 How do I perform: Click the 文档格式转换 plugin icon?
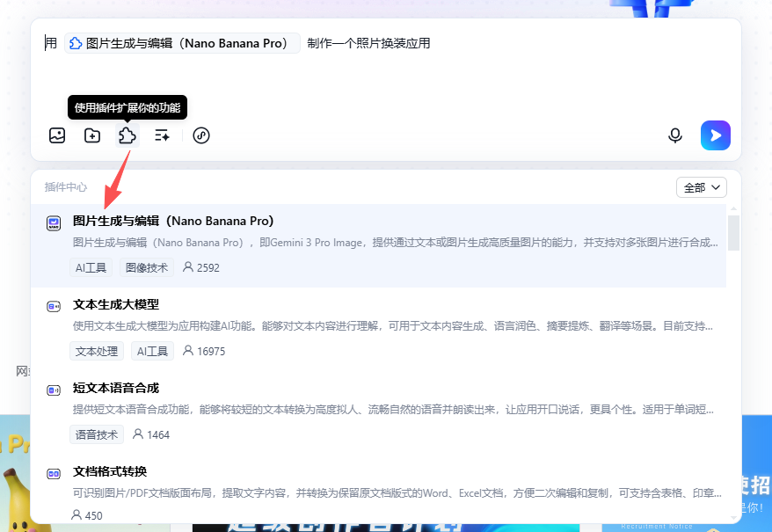point(54,473)
